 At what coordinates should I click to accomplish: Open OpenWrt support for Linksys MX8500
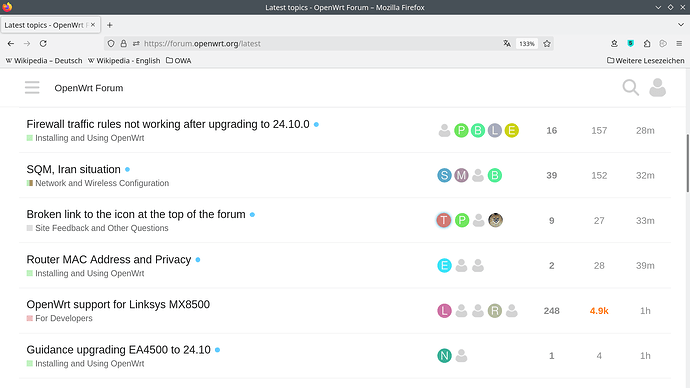(x=118, y=304)
